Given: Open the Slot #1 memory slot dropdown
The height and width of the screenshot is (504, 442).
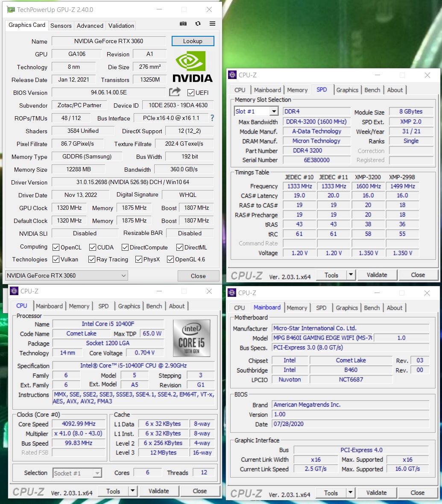Looking at the screenshot, I should [x=256, y=111].
